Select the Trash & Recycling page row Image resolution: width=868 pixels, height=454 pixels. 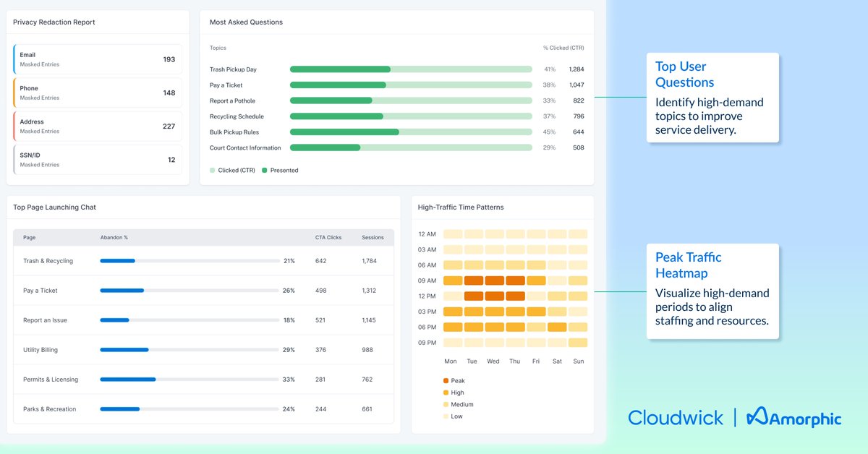pos(203,261)
